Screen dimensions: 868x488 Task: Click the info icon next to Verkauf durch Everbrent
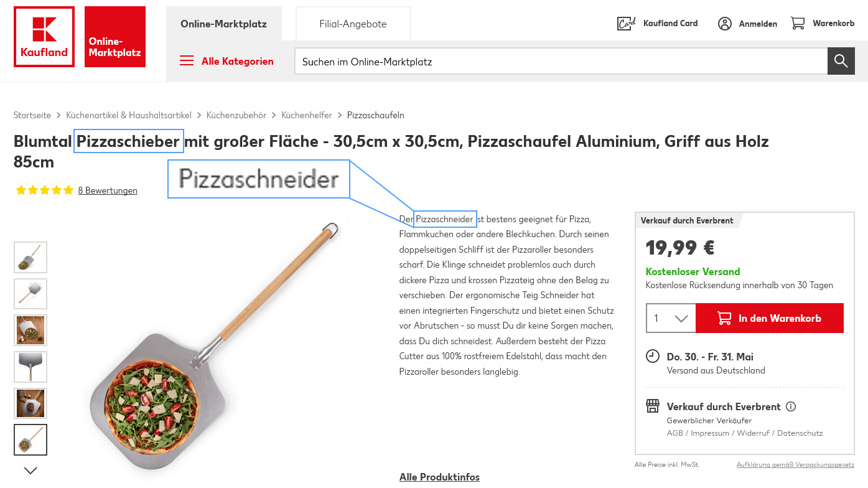791,406
